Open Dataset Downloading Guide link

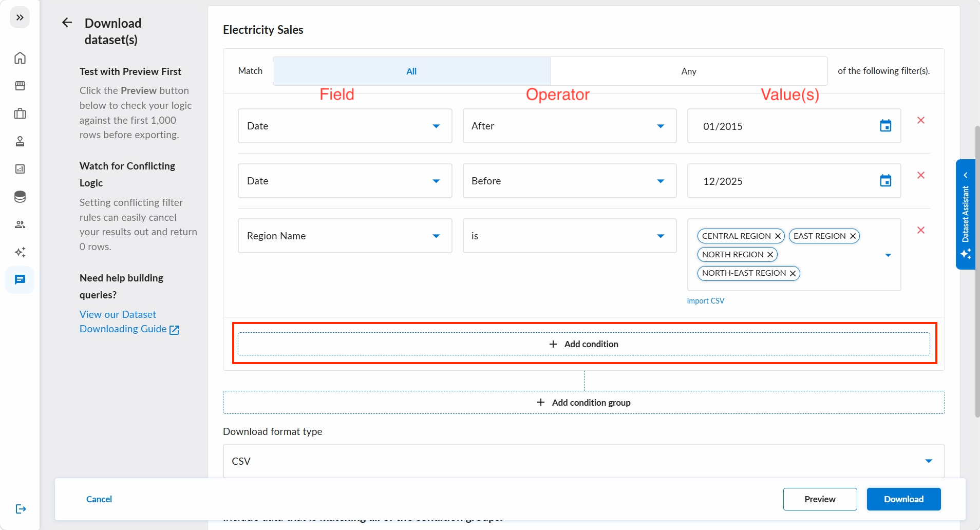129,321
